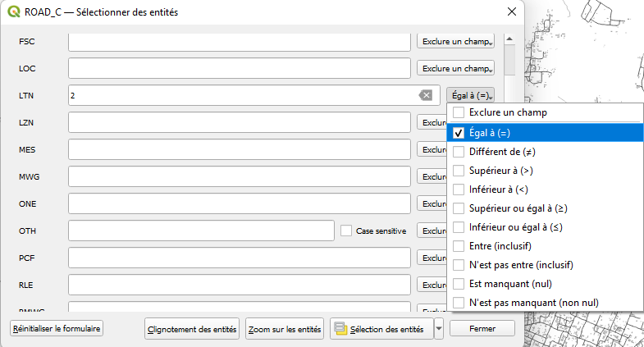Click the FSC field label
Viewport: 644px width, 347px height.
[x=27, y=42]
